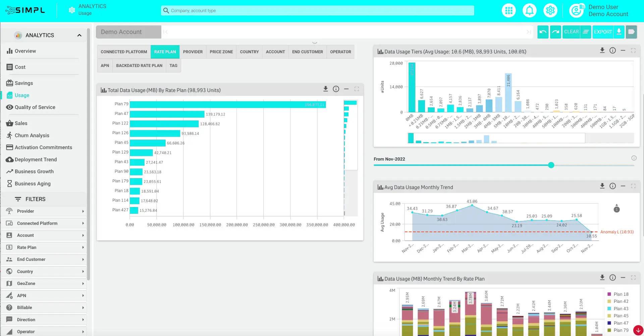Open settings gear icon in header
Viewport: 644px width, 336px height.
550,11
